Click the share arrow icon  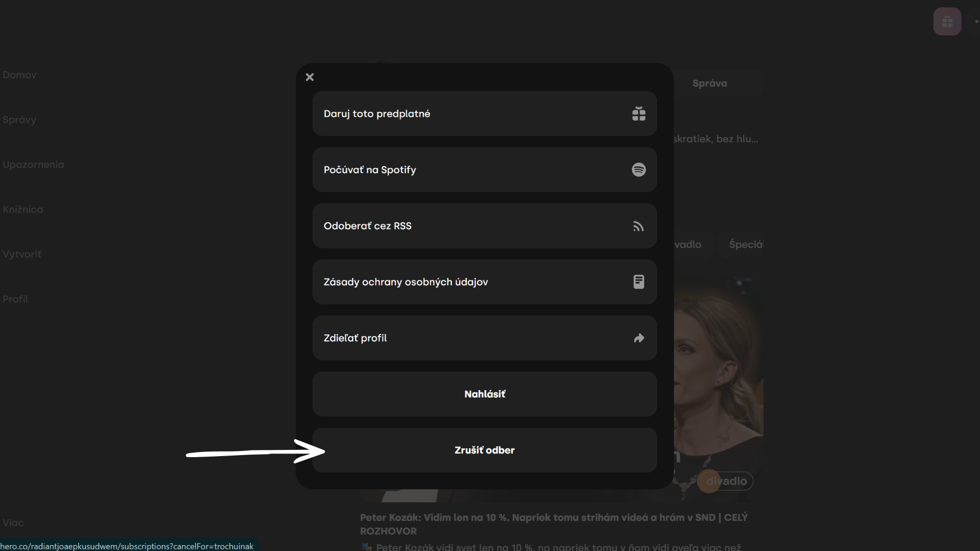(639, 338)
